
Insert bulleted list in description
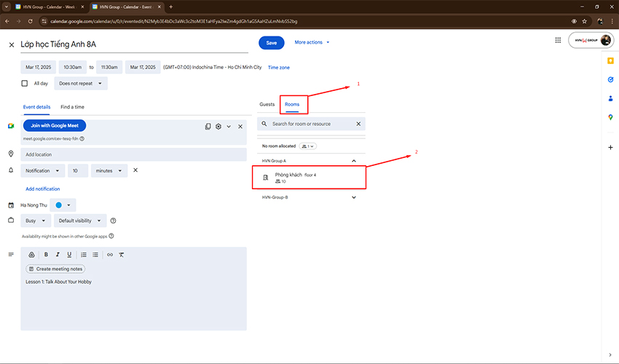[95, 255]
